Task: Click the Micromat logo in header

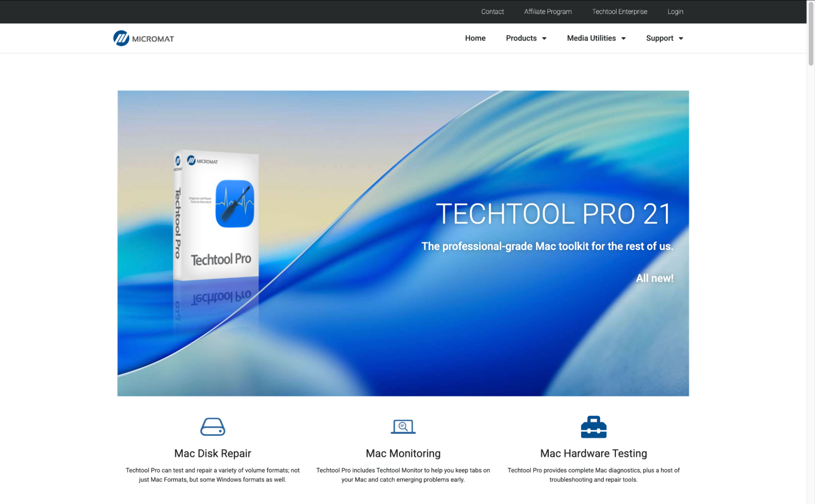Action: coord(144,38)
